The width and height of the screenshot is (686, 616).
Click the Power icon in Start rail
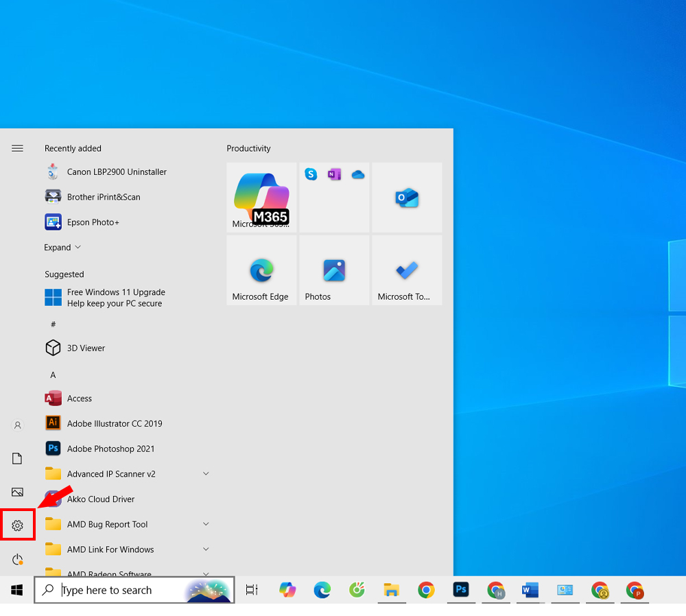(x=18, y=559)
